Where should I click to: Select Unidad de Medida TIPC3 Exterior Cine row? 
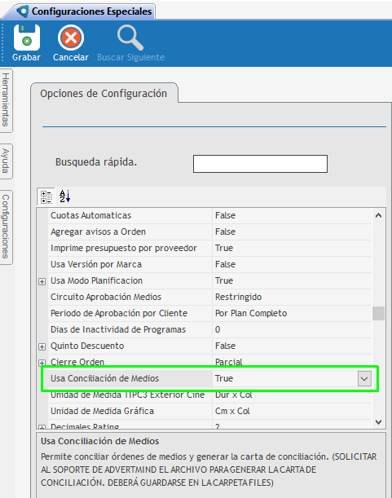[210, 395]
